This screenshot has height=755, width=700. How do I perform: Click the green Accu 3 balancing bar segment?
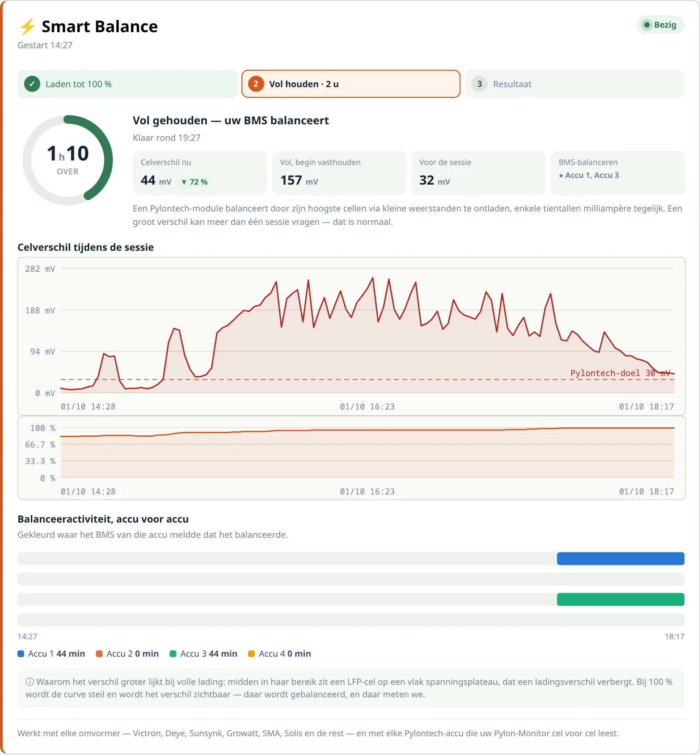pyautogui.click(x=620, y=599)
